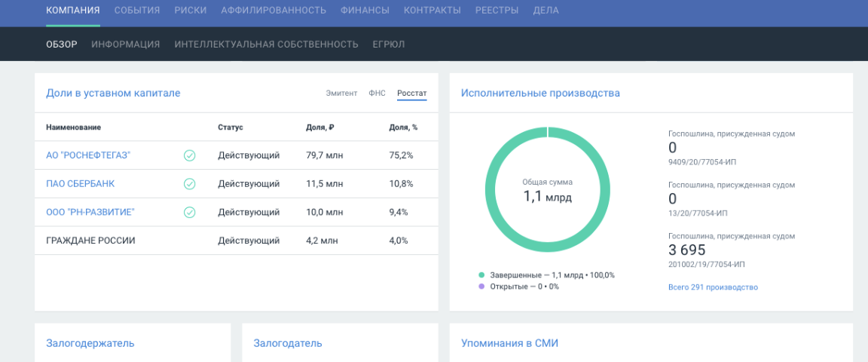The image size is (868, 362).
Task: Go to the АФФИЛИРОВАННОСТЬ tab
Action: coord(274,10)
